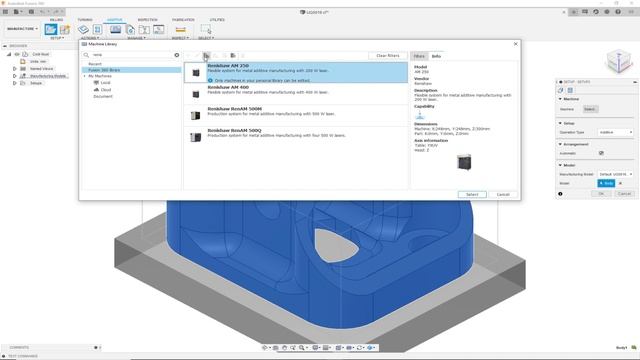The height and width of the screenshot is (360, 640).
Task: Select Renishaw RenAM 500M machine row
Action: [x=296, y=116]
